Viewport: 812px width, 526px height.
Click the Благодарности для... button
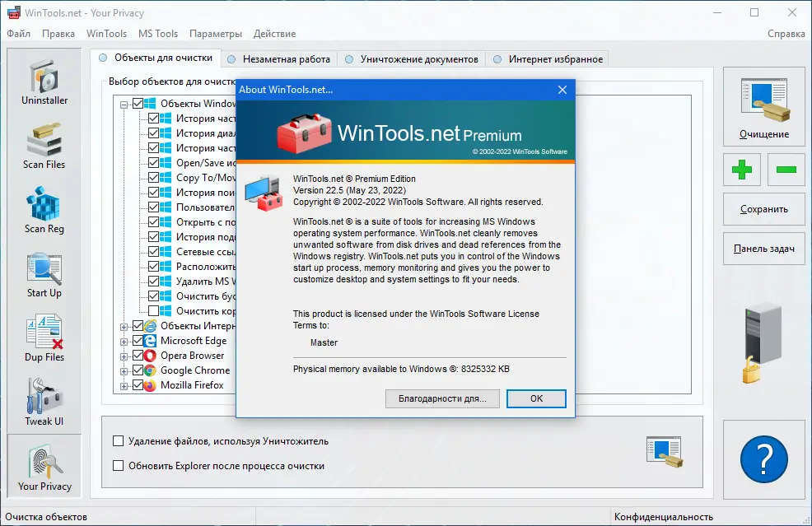pyautogui.click(x=442, y=398)
